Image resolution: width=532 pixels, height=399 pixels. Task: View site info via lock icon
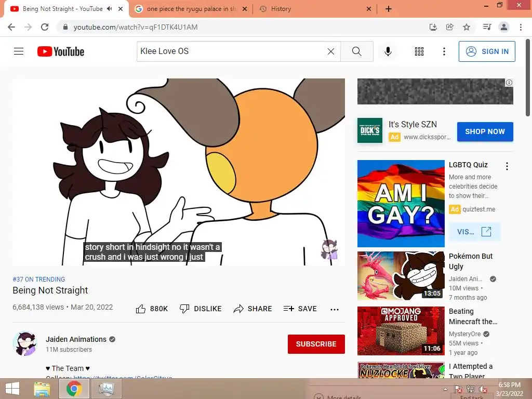coord(65,27)
